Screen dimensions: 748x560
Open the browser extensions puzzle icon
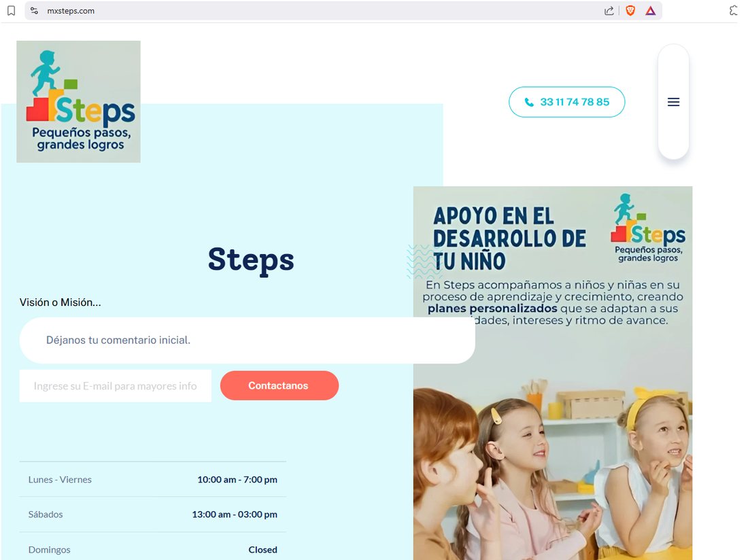[x=734, y=10]
